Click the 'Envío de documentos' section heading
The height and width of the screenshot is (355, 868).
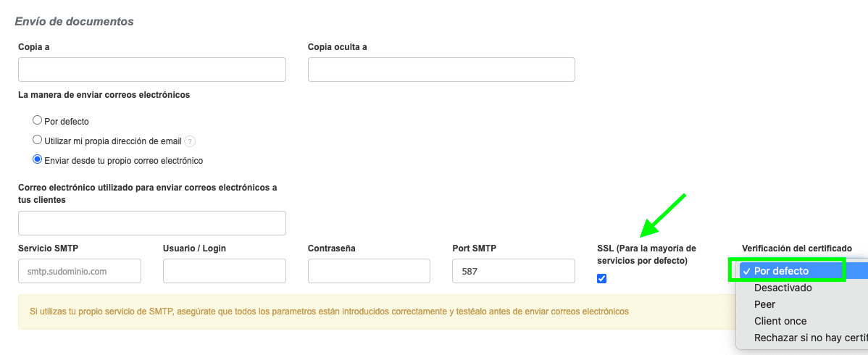point(74,22)
